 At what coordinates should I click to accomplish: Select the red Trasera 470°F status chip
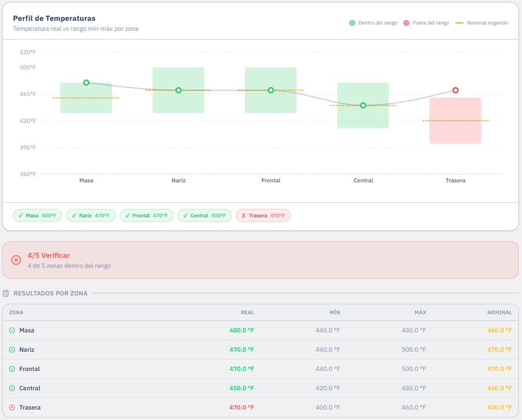pyautogui.click(x=263, y=216)
